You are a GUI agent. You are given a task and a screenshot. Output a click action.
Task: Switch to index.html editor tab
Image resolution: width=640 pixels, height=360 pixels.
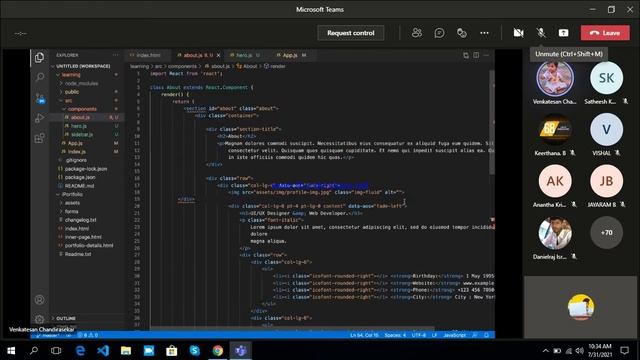pyautogui.click(x=148, y=55)
